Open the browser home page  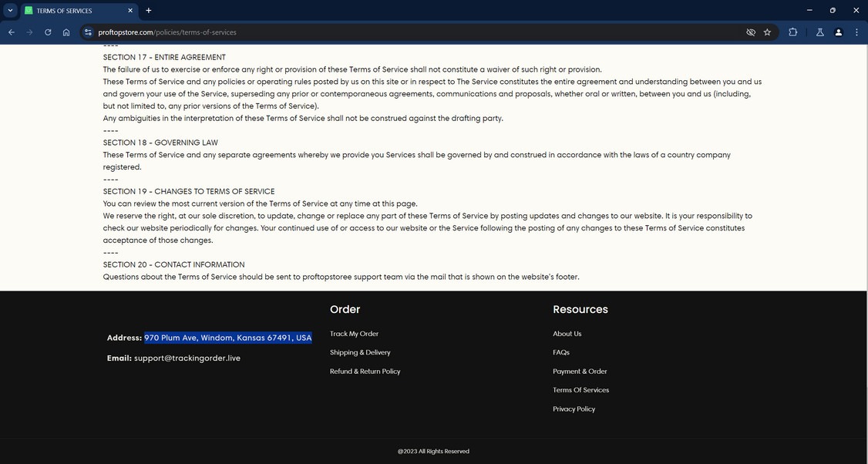(x=66, y=32)
